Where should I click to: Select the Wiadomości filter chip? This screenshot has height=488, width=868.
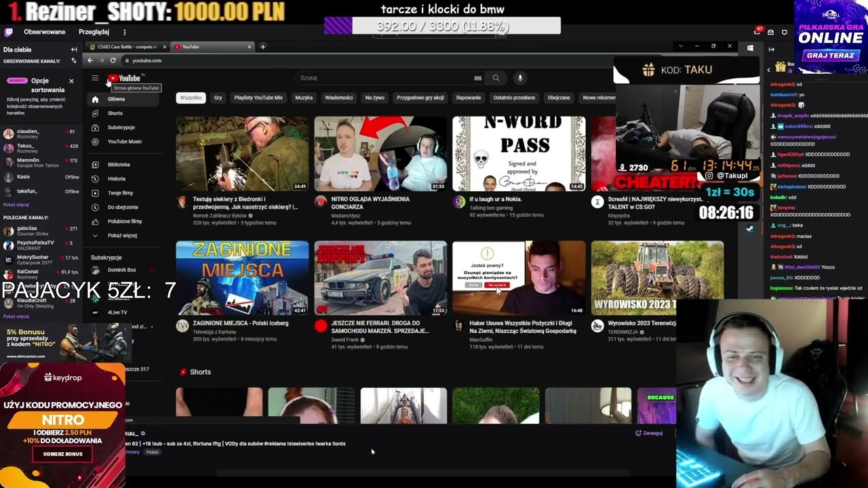pyautogui.click(x=338, y=98)
